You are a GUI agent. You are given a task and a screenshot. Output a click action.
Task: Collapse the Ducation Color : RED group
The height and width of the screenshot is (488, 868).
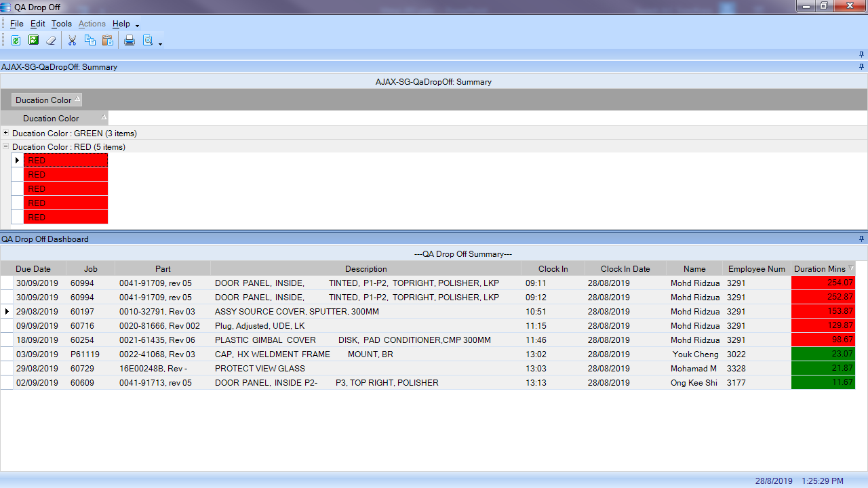pos(6,146)
